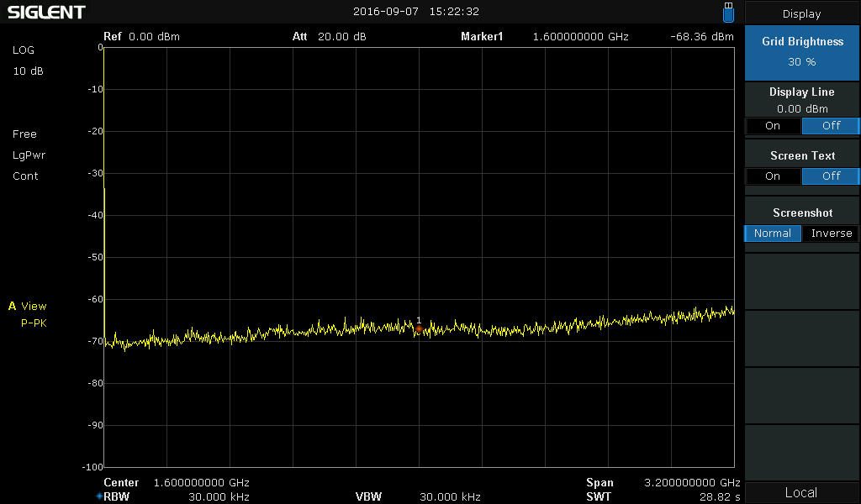This screenshot has height=504, width=861.
Task: Click the SIGLENT logo
Action: [46, 13]
